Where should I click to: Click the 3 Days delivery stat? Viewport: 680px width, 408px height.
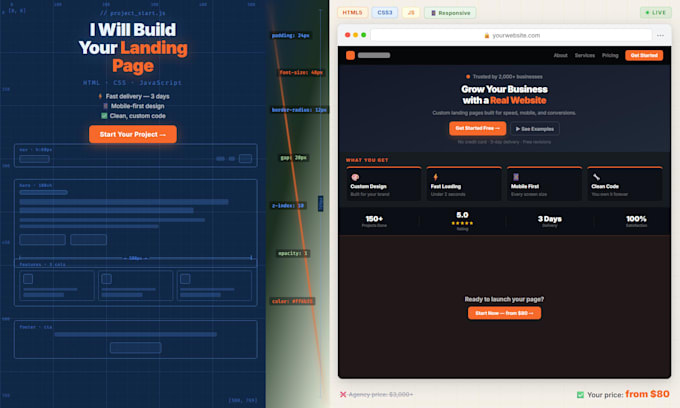coord(549,221)
